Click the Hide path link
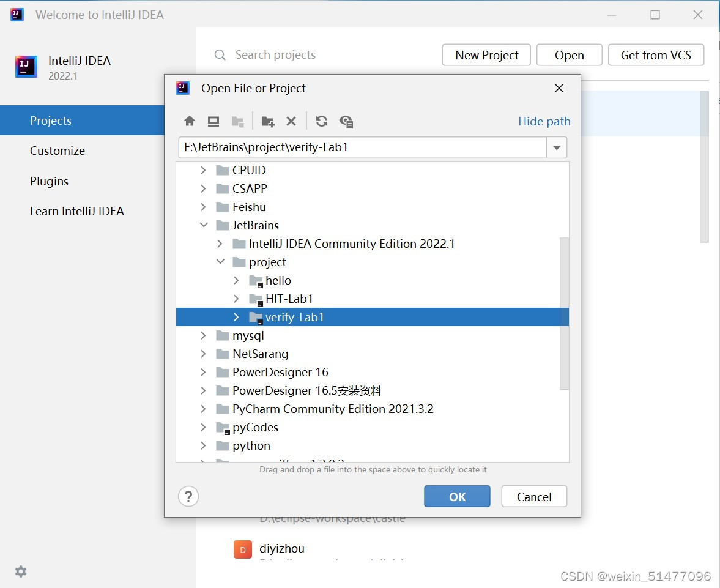 tap(544, 121)
